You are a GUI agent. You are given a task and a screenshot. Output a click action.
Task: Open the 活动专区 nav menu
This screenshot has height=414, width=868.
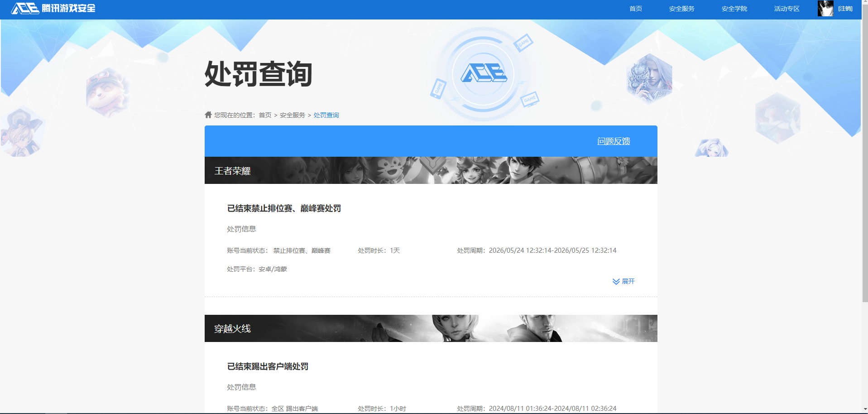coord(786,9)
